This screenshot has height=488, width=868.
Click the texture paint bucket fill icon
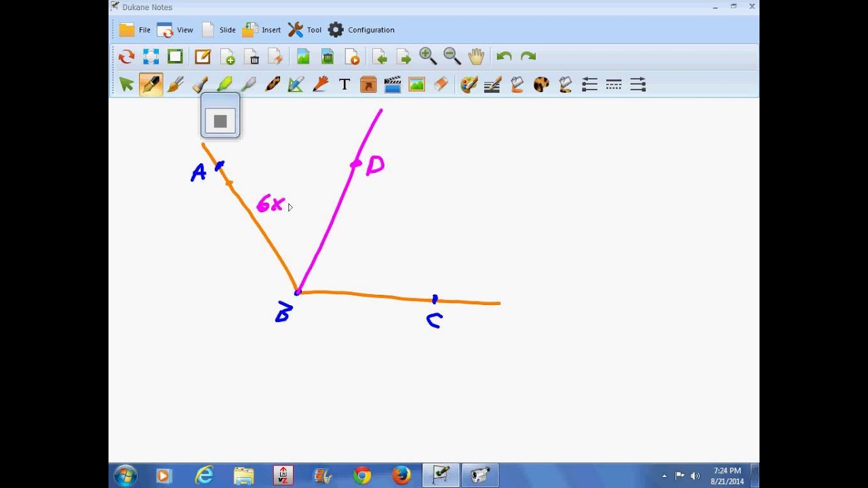pos(566,85)
